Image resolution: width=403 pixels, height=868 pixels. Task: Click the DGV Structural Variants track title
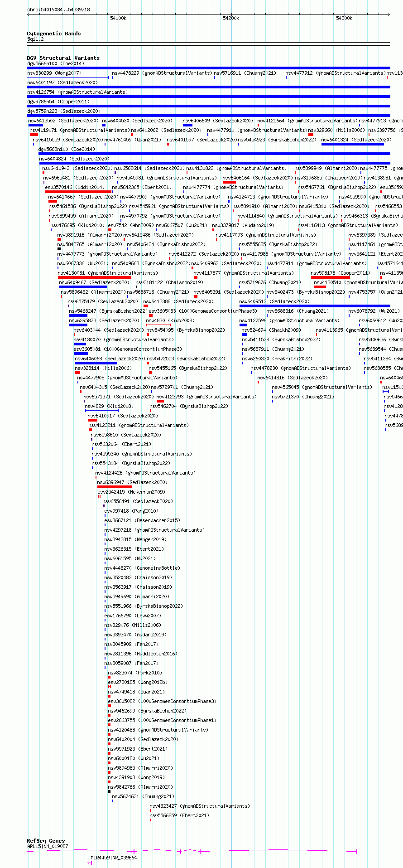coord(63,58)
